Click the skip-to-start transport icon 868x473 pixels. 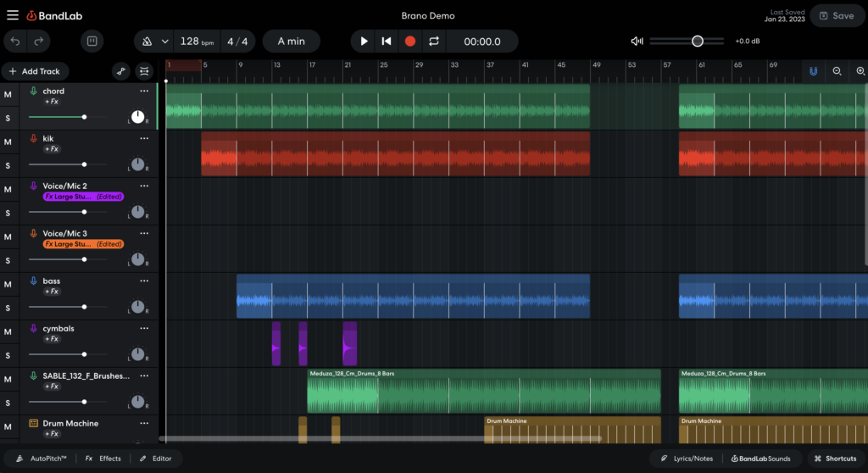(x=387, y=41)
